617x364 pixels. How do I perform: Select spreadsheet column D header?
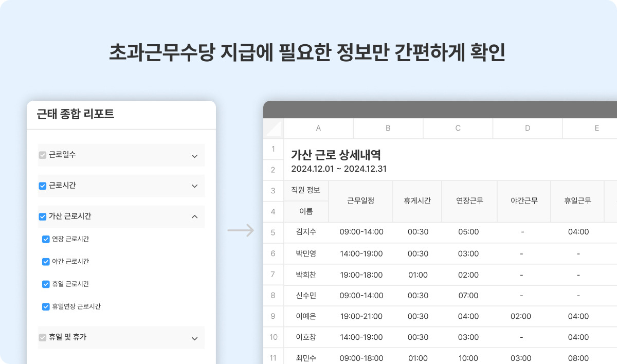coord(528,128)
